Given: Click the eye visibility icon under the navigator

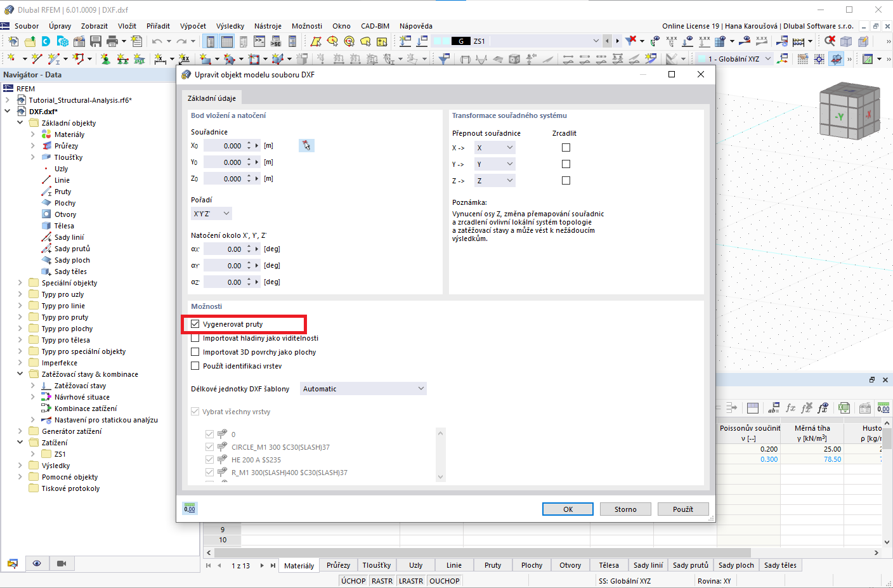Looking at the screenshot, I should coord(36,563).
